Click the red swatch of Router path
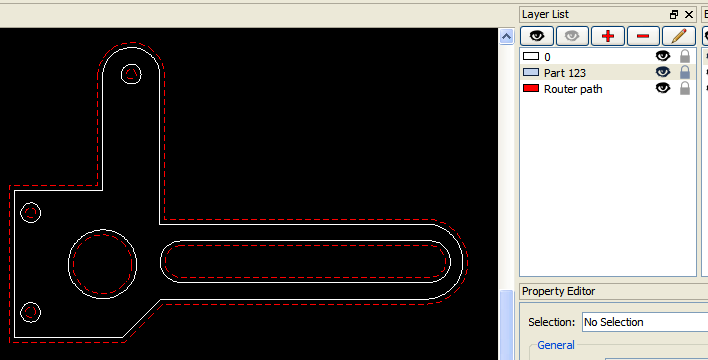The image size is (708, 360). pyautogui.click(x=531, y=89)
